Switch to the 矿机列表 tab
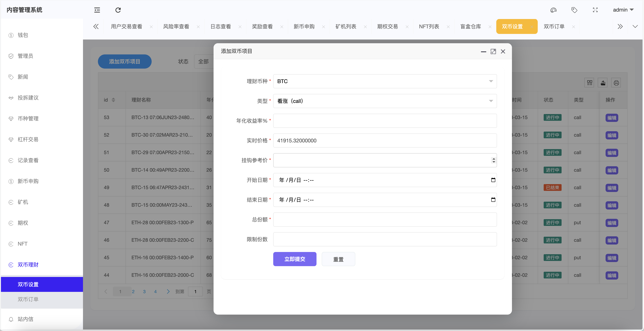The image size is (644, 331). [x=346, y=26]
